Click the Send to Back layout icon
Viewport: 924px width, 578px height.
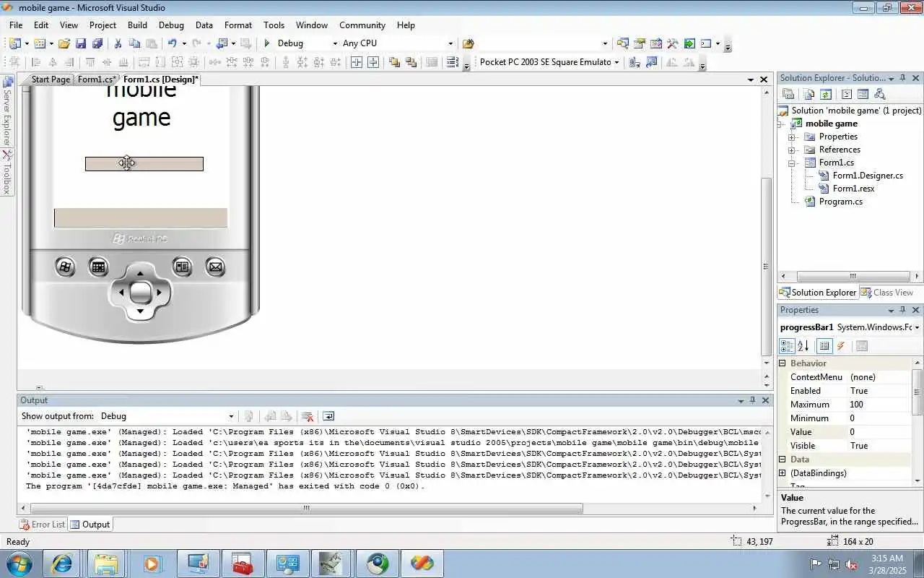pyautogui.click(x=411, y=62)
